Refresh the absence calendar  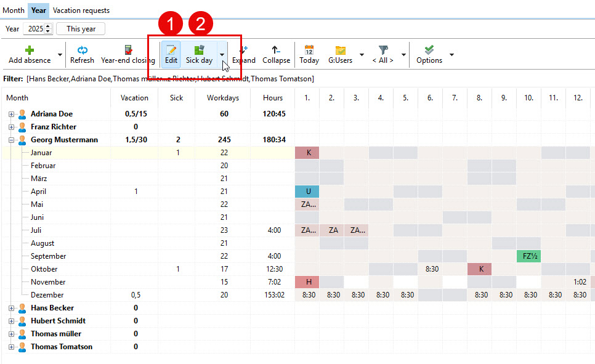tap(82, 54)
